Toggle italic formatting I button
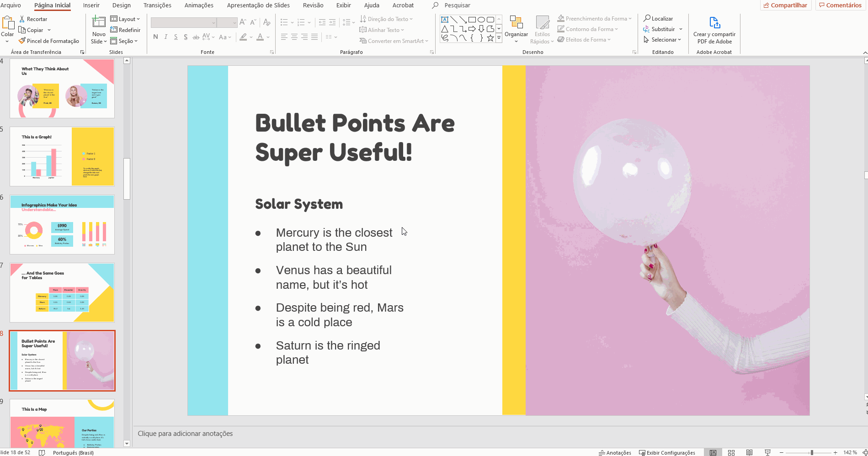The height and width of the screenshot is (456, 868). coord(165,37)
